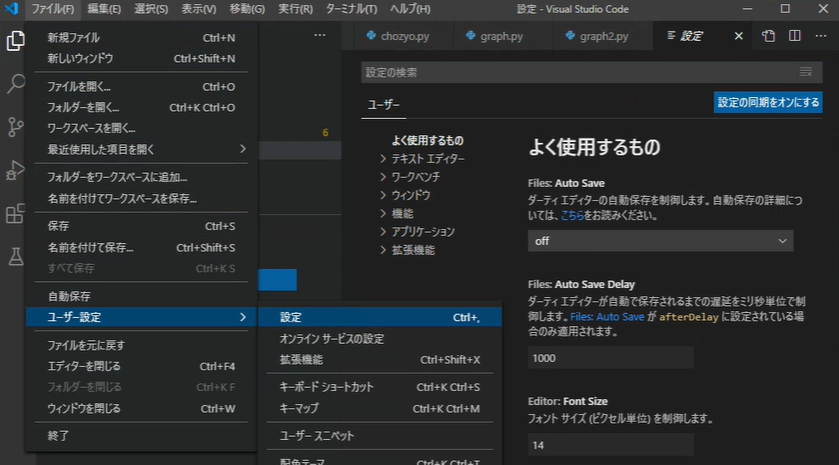
Task: Open the ターミナル(T) menu
Action: [351, 9]
